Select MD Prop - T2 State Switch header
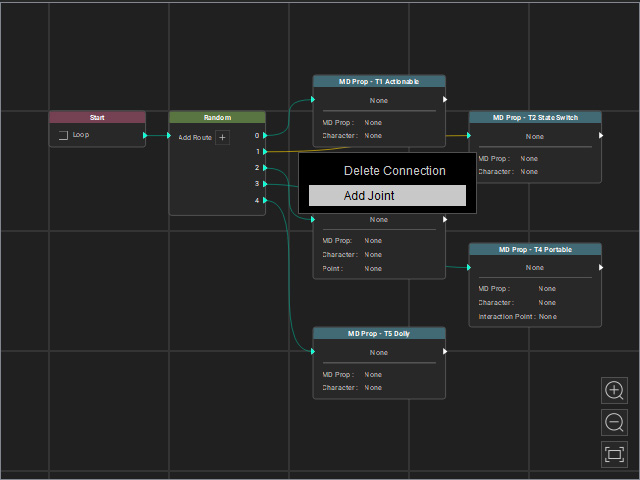 pos(535,118)
